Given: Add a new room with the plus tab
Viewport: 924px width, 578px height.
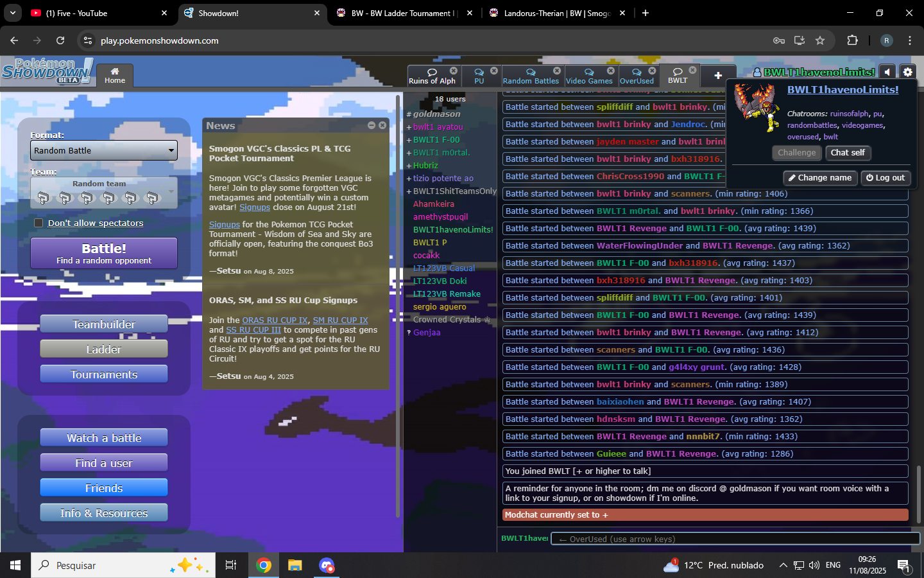Looking at the screenshot, I should (718, 76).
